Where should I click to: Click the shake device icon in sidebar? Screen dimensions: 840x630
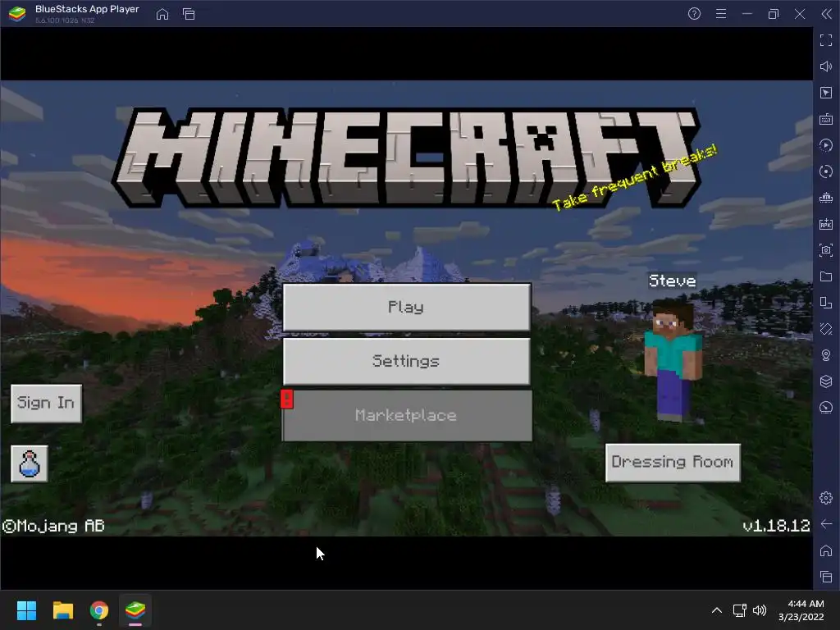point(826,329)
